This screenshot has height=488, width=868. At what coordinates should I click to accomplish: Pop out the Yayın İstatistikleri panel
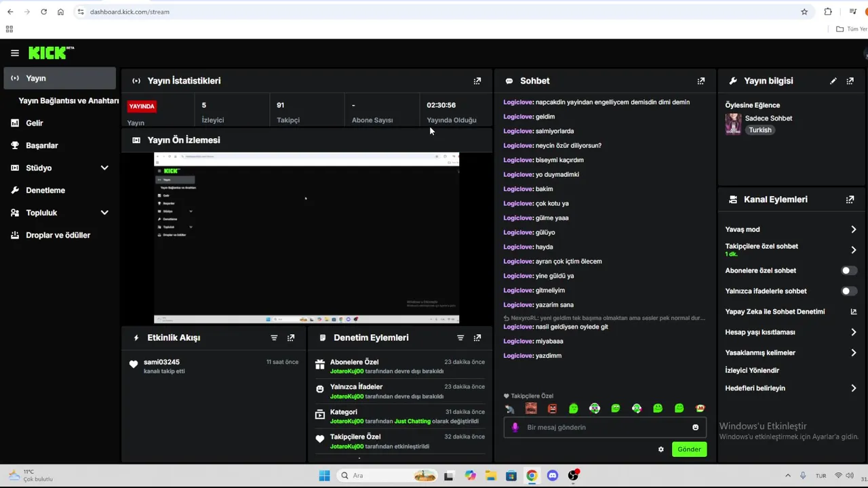pyautogui.click(x=477, y=81)
